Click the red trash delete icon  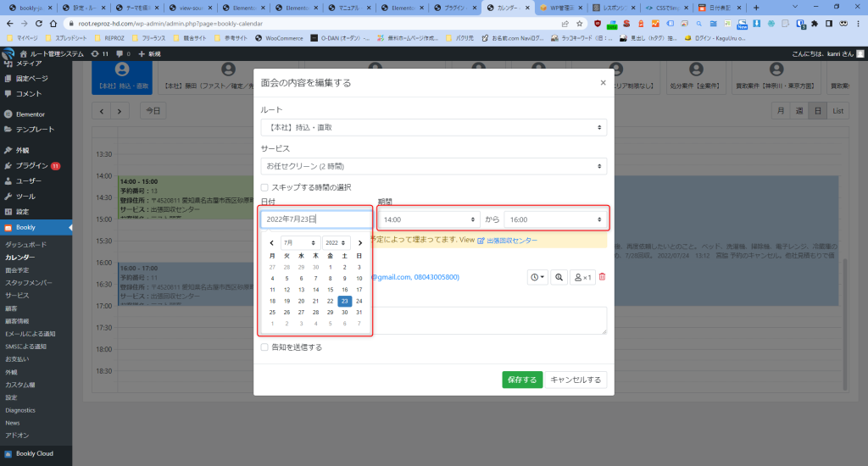click(603, 277)
